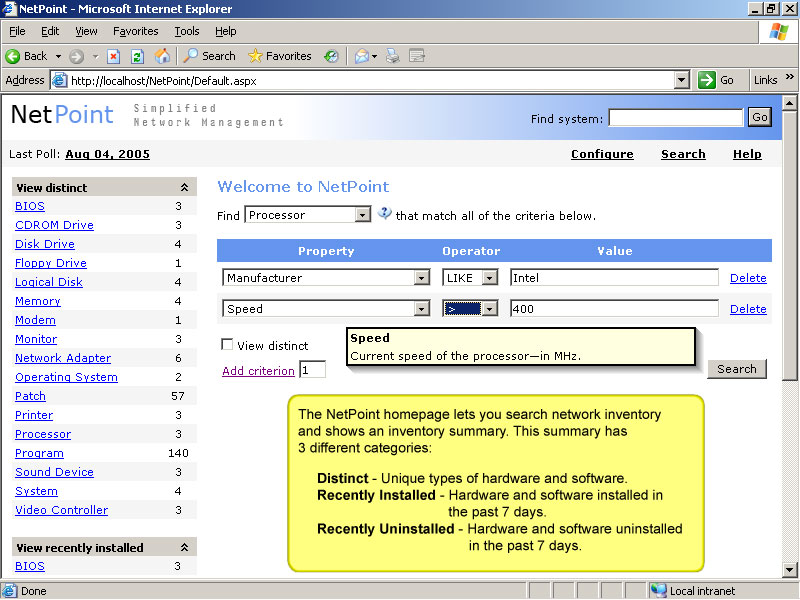Open the Network Adapter link
The width and height of the screenshot is (800, 600).
coord(63,358)
